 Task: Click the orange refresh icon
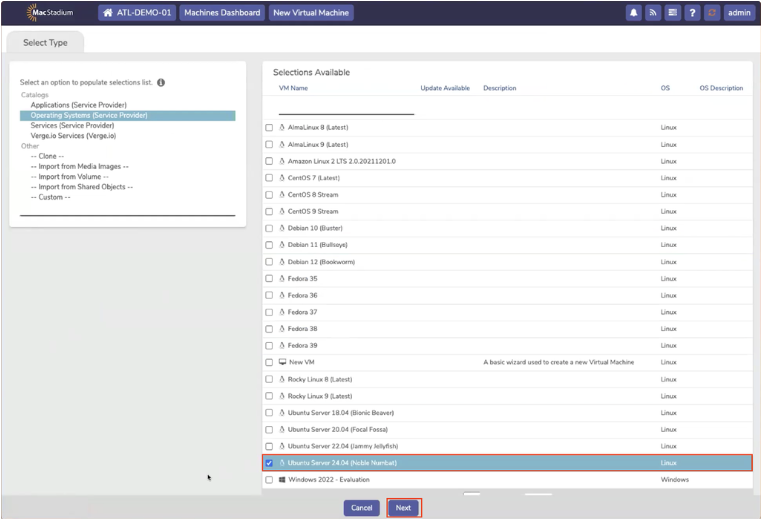point(712,13)
